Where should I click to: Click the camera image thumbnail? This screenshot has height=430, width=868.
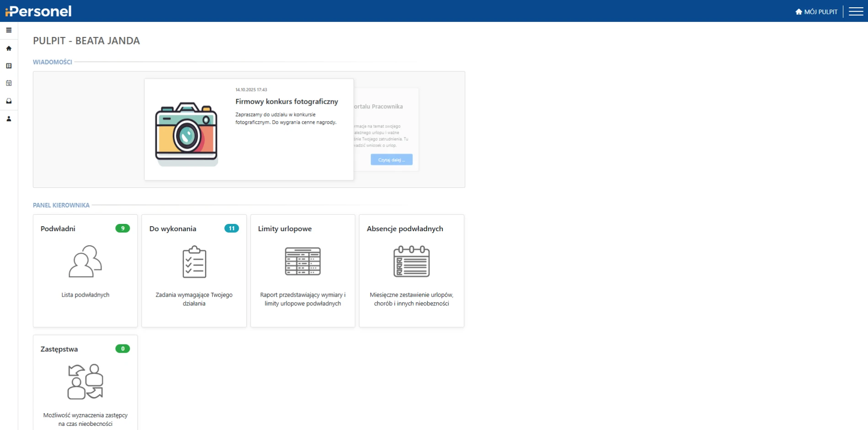[186, 133]
